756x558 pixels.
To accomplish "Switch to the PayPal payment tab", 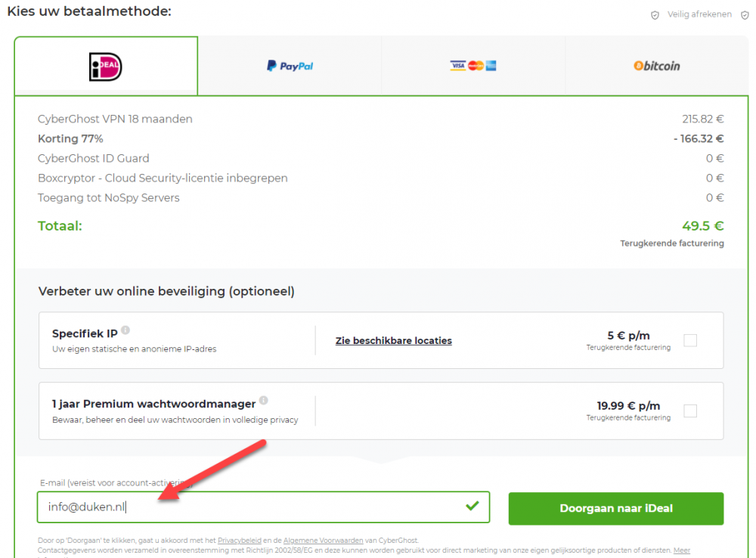I will 290,67.
